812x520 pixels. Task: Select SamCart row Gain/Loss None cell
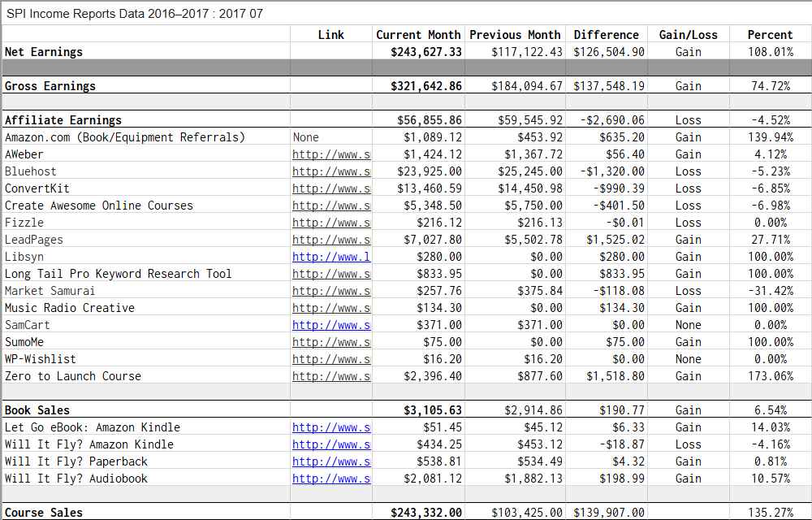[x=689, y=325]
